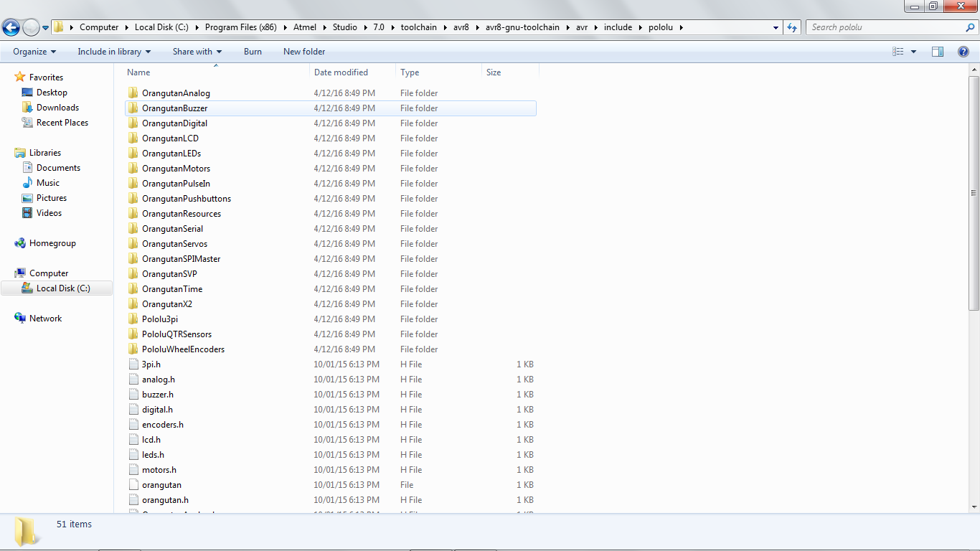Open the recent locations dropdown beside Forward
The image size is (980, 551).
pos(46,28)
